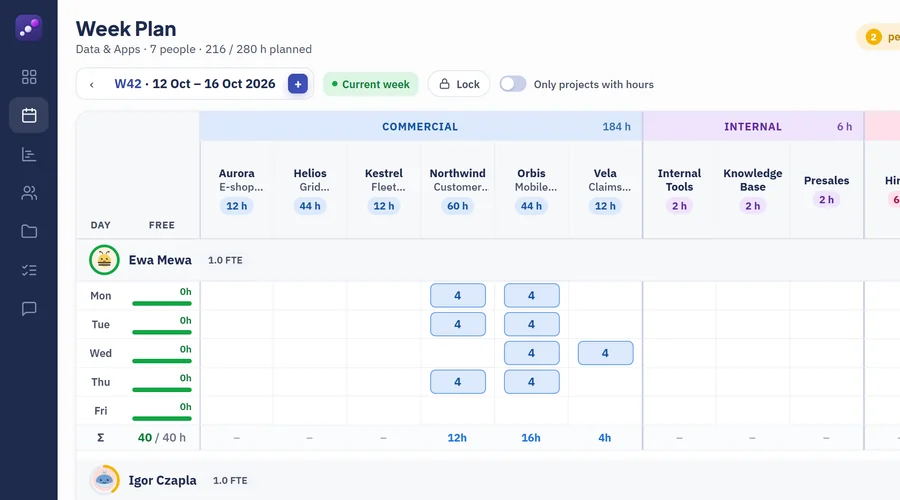The width and height of the screenshot is (900, 500).
Task: Open the folder projects sidebar icon
Action: [x=29, y=231]
